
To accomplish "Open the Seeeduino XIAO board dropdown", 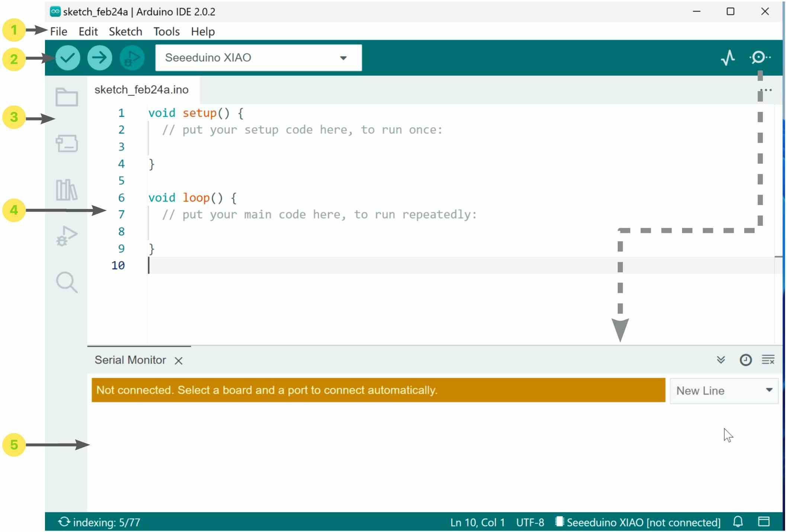I will tap(258, 58).
